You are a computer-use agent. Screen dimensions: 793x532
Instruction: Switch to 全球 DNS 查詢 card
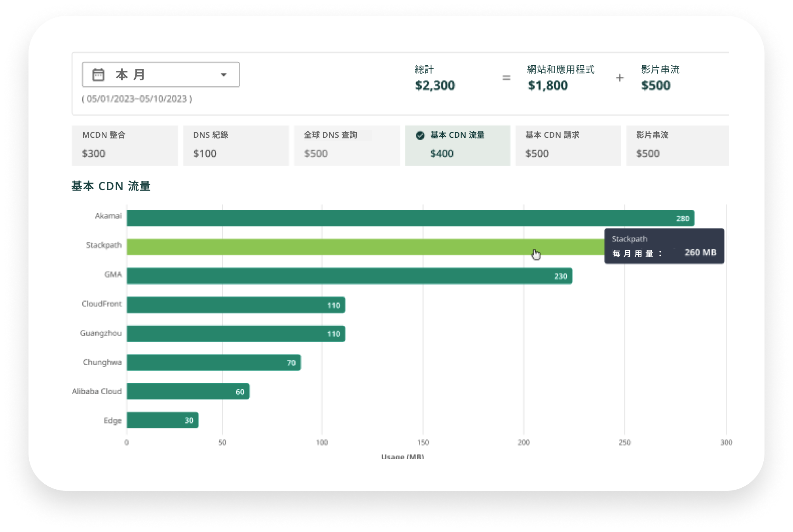tap(347, 145)
